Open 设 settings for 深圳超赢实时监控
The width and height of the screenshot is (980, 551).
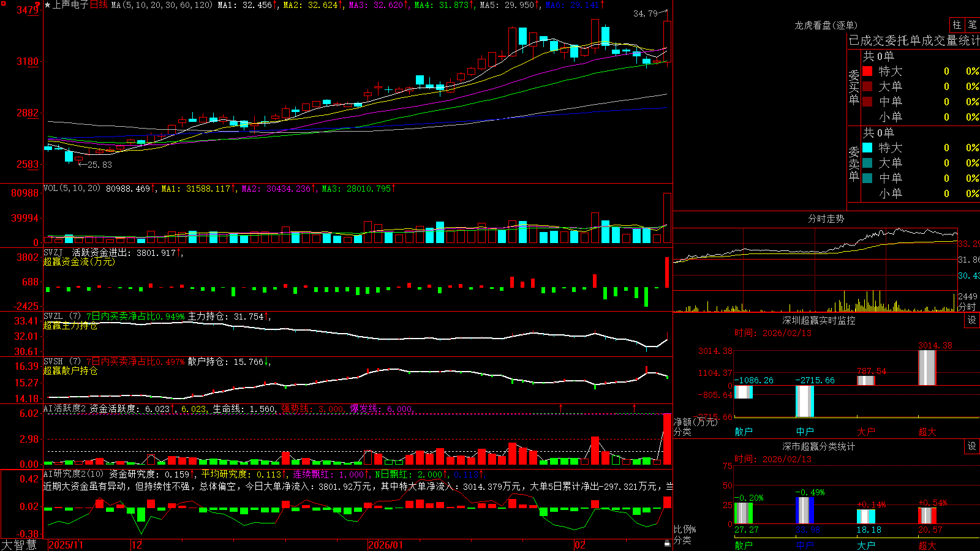(x=972, y=320)
